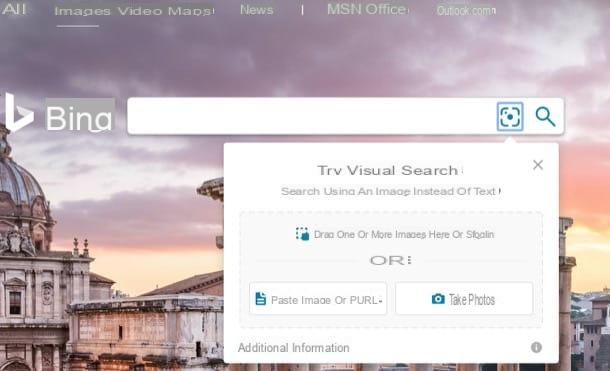Click the Bing logo icon

pos(19,112)
